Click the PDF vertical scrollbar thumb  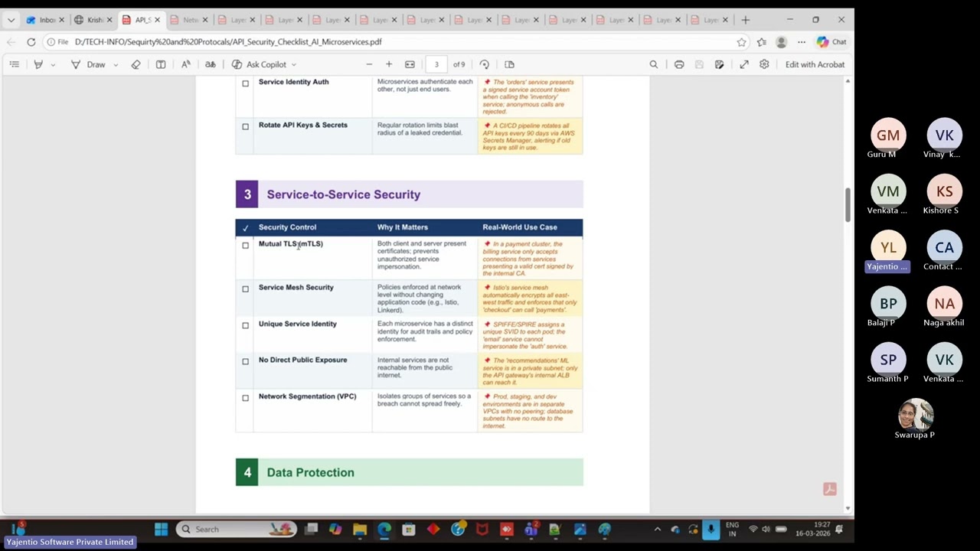(848, 205)
